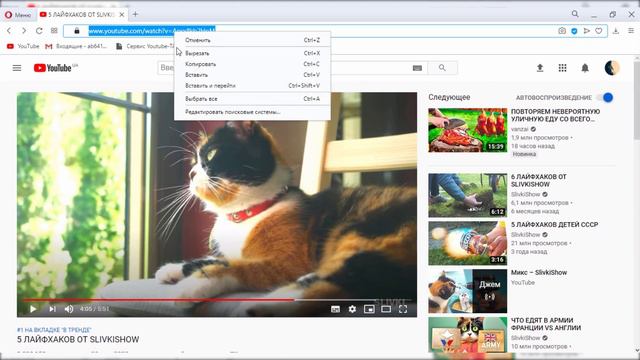640x360 pixels.
Task: Play the video
Action: coord(33,309)
